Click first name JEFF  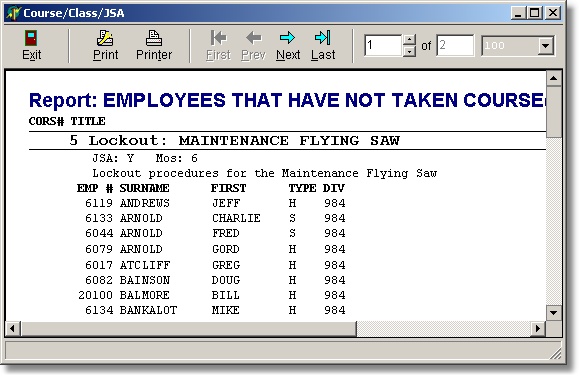tap(226, 203)
